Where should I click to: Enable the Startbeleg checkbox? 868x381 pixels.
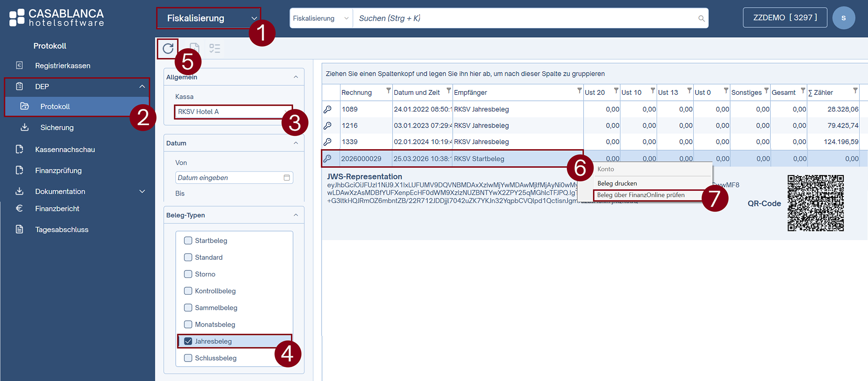coord(188,241)
